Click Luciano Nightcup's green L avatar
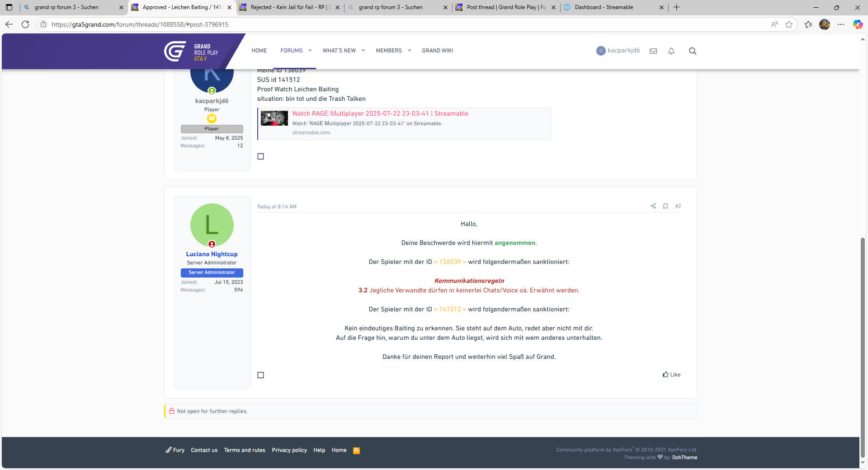Viewport: 868px width, 470px height. point(212,225)
